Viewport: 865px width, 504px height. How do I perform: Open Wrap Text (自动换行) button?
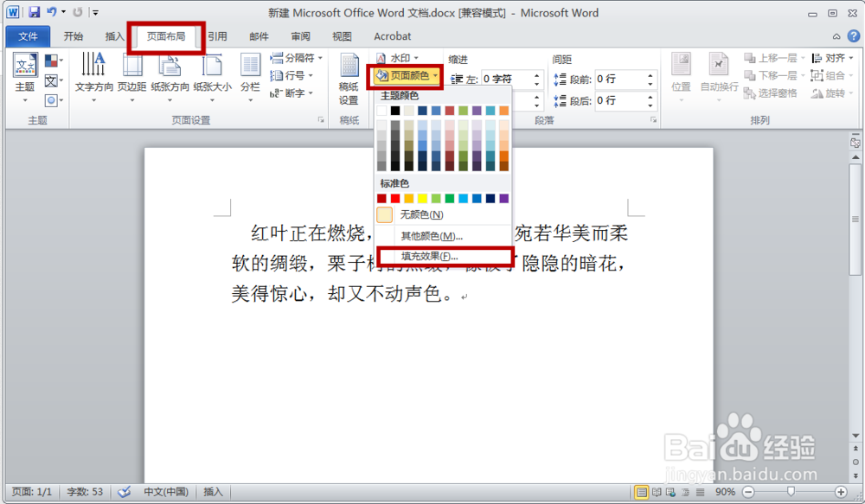720,78
